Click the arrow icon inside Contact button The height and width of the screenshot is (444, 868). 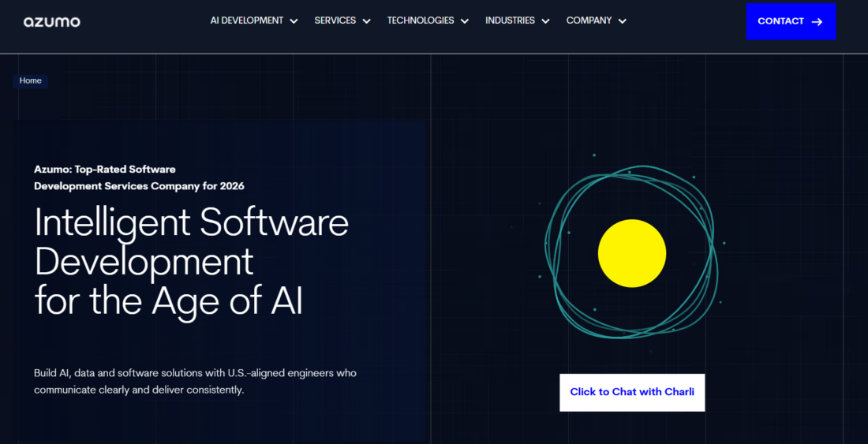[817, 22]
